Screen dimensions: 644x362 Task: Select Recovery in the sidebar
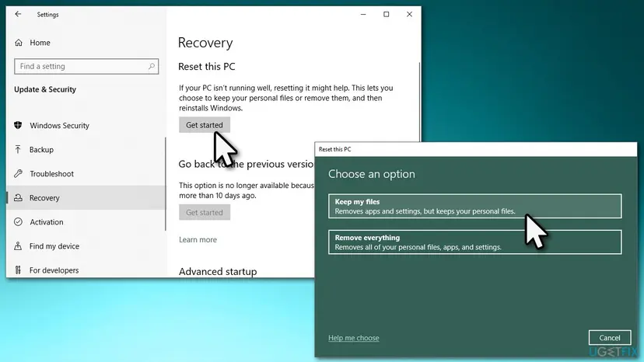tap(86, 198)
